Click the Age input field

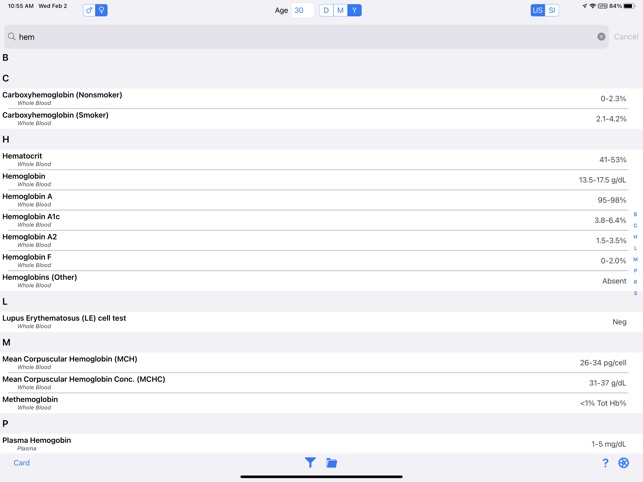(302, 10)
